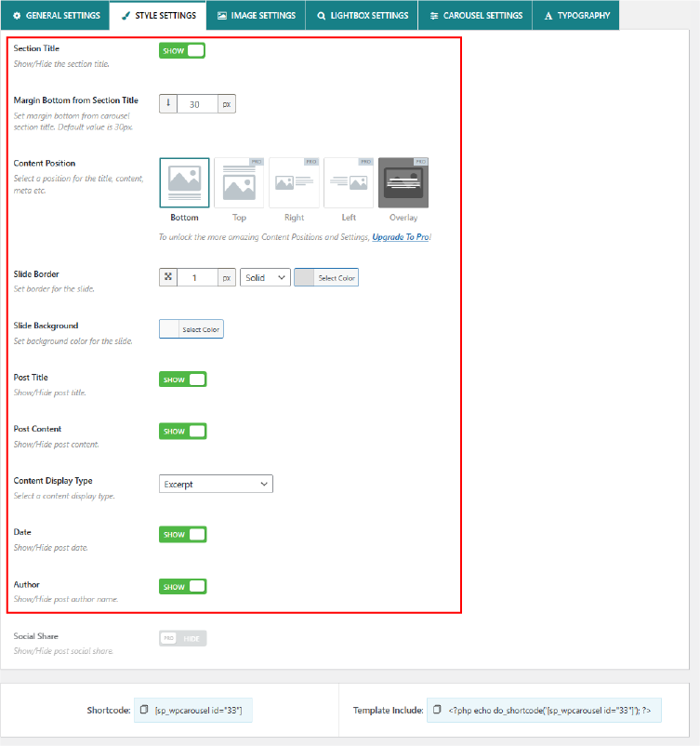Screen dimensions: 700x746
Task: Toggle the Author show switch
Action: pyautogui.click(x=182, y=587)
